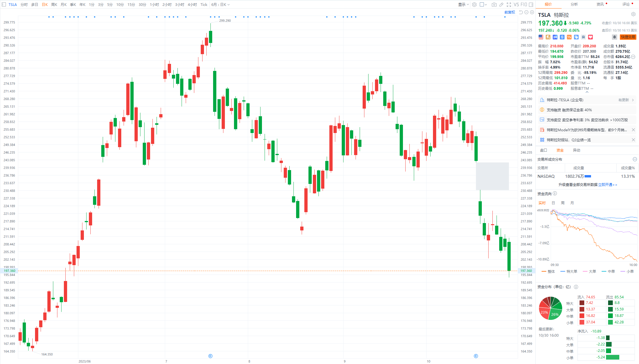Select the pencil drawing tool
639x364 pixels.
(x=501, y=4)
